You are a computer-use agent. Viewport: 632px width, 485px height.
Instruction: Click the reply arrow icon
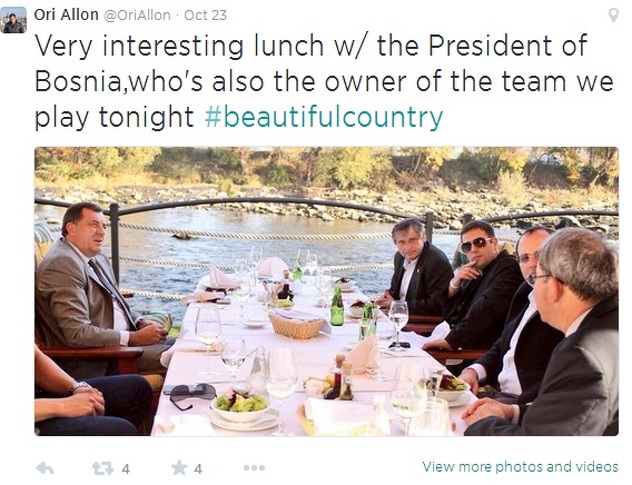coord(44,467)
